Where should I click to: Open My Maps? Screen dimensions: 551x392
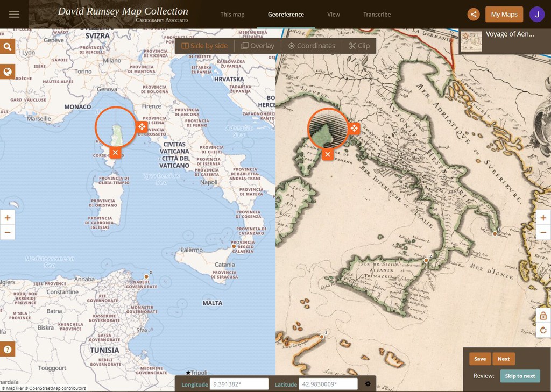coord(504,15)
